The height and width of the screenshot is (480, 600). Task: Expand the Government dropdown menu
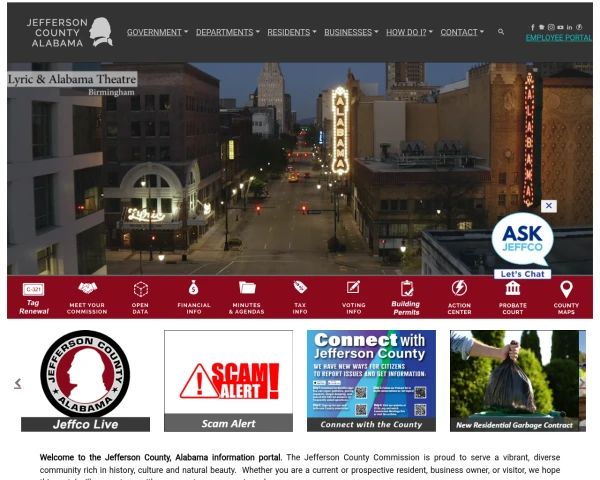point(156,32)
